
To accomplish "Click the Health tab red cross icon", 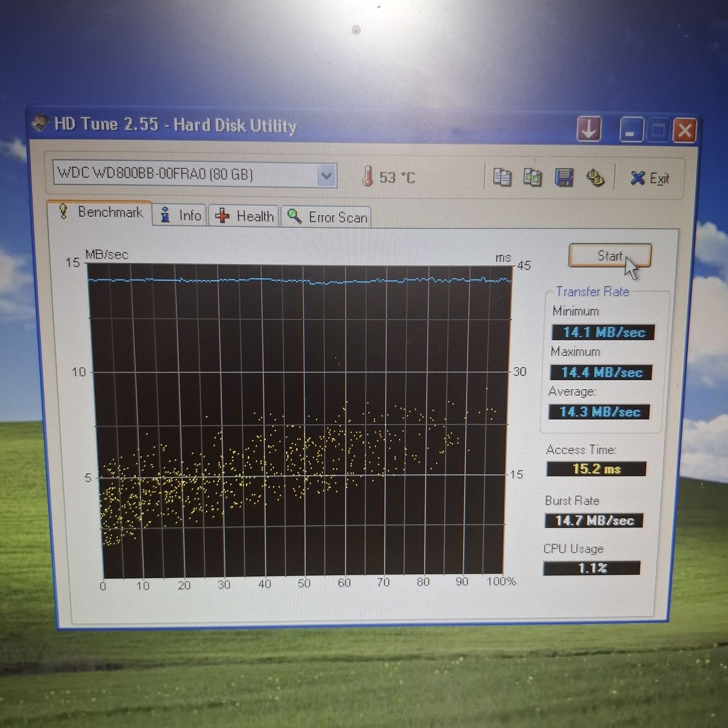I will [222, 216].
